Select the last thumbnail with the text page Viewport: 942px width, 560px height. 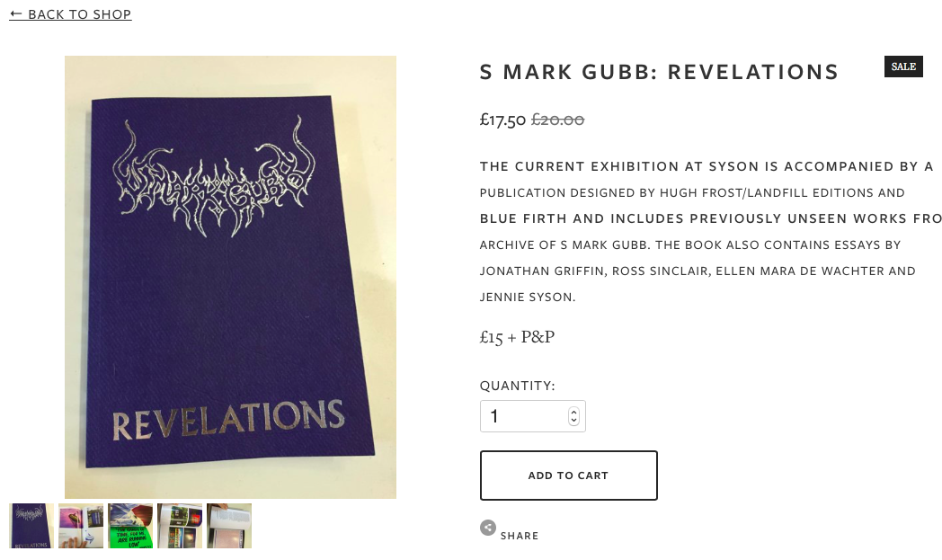229,526
